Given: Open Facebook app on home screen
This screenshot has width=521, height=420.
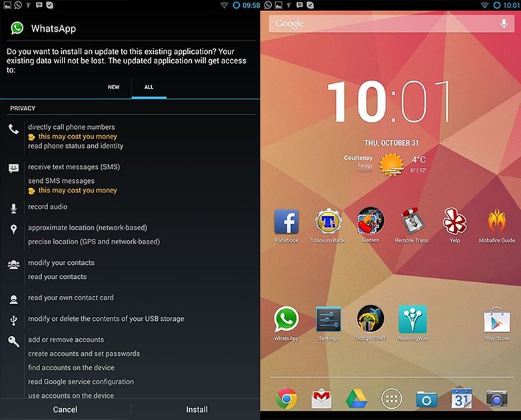Looking at the screenshot, I should 286,222.
